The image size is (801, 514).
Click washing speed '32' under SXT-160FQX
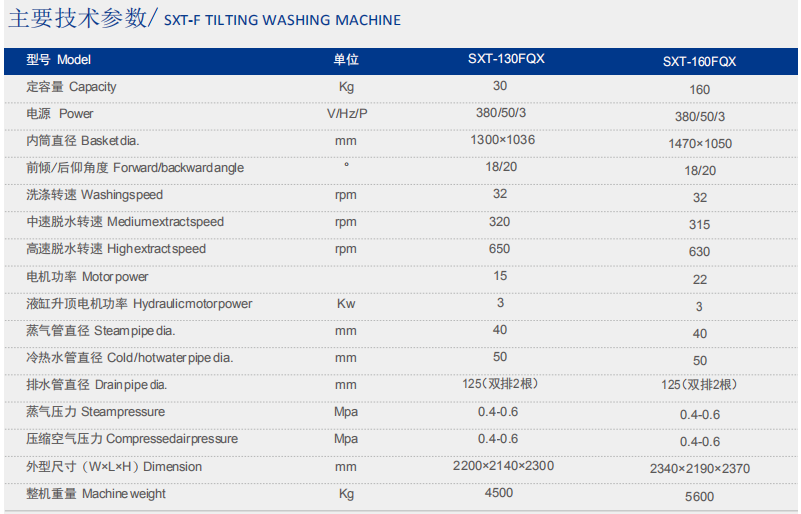[700, 198]
